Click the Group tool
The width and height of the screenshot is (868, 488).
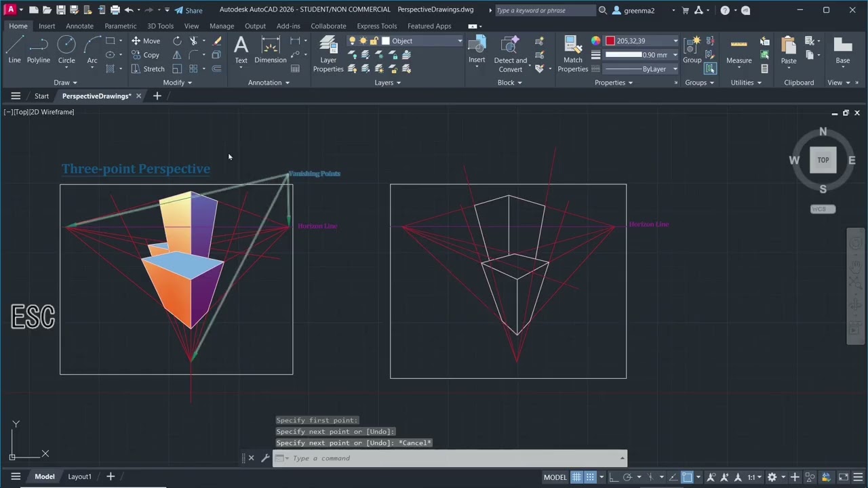tap(692, 50)
